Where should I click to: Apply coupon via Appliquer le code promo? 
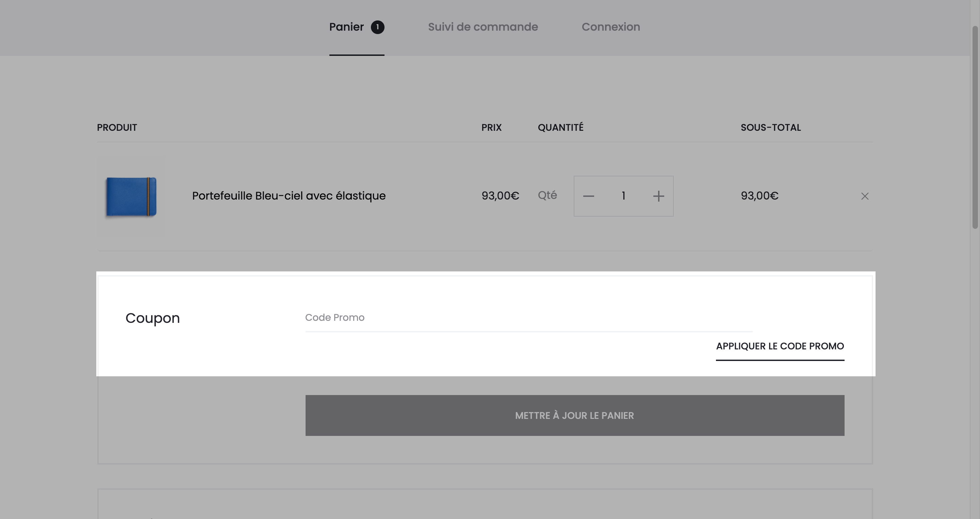(780, 346)
